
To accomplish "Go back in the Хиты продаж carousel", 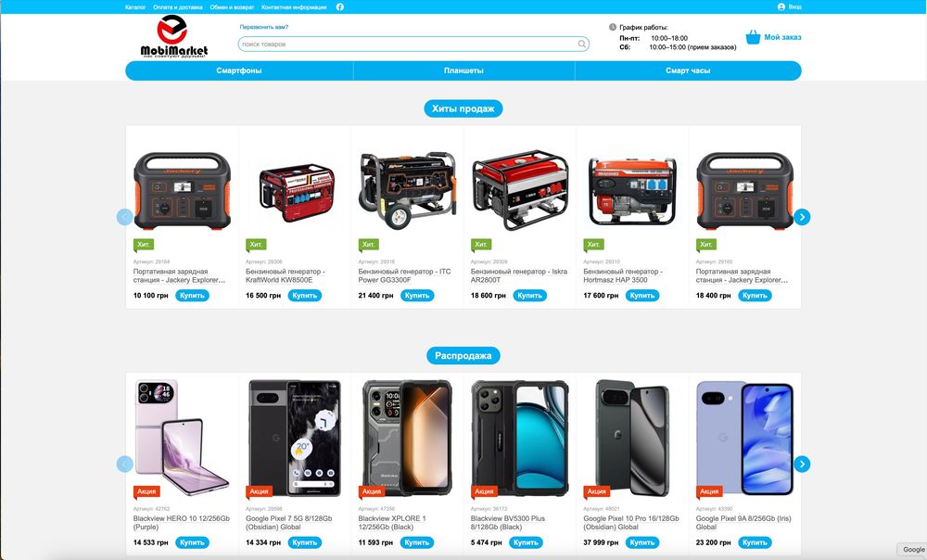I will point(125,217).
